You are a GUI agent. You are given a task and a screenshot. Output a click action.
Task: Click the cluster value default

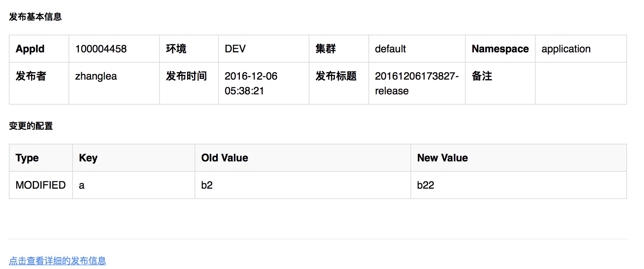tap(390, 49)
